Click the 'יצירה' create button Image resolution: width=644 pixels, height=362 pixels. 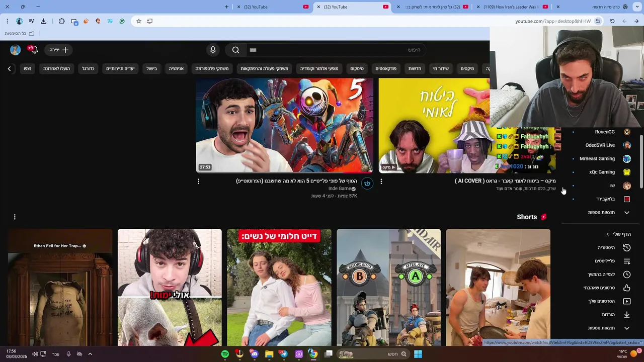point(59,50)
